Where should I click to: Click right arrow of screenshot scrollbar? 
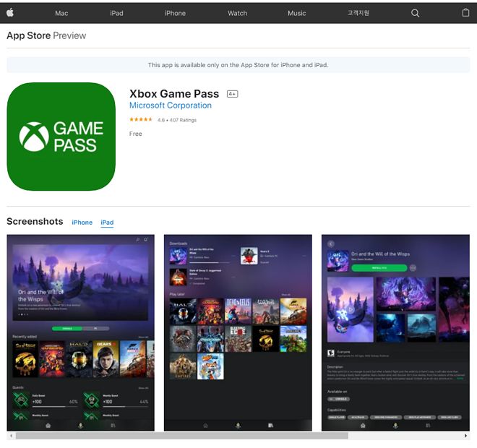pyautogui.click(x=465, y=436)
